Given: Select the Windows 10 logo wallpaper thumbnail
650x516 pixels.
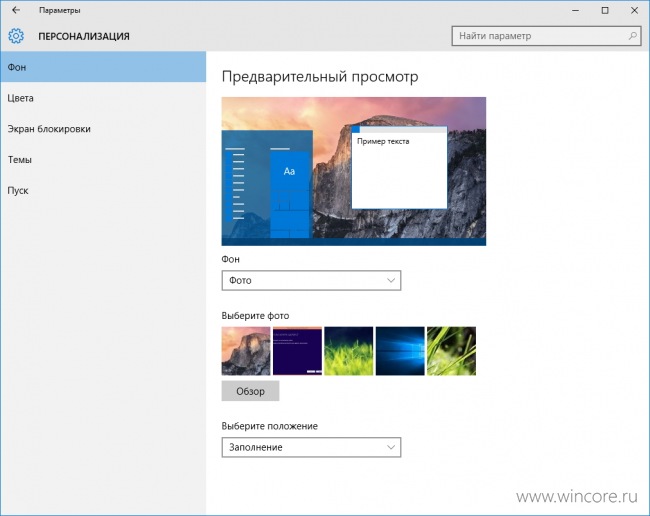Looking at the screenshot, I should (400, 351).
